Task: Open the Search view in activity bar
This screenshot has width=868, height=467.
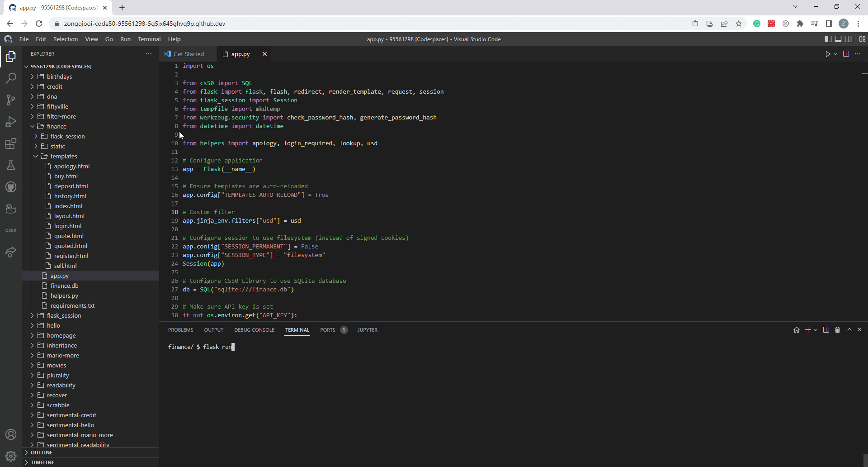Action: (x=11, y=78)
